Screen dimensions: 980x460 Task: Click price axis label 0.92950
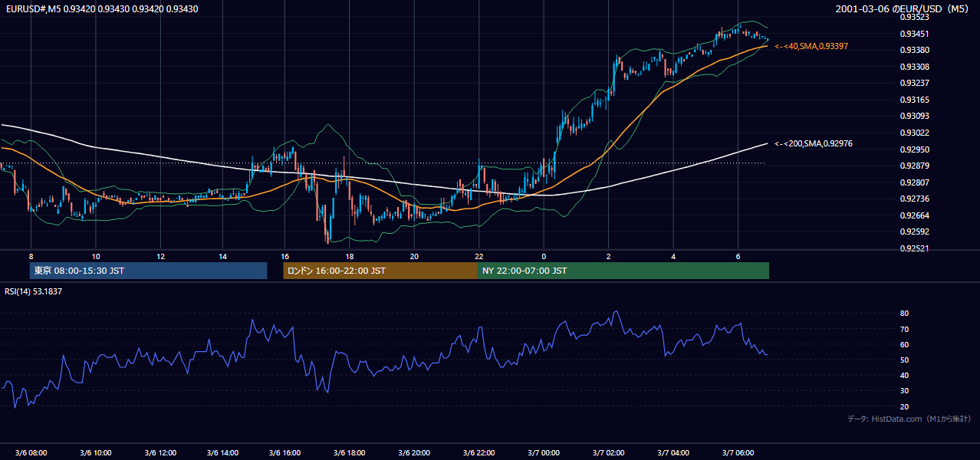point(914,149)
